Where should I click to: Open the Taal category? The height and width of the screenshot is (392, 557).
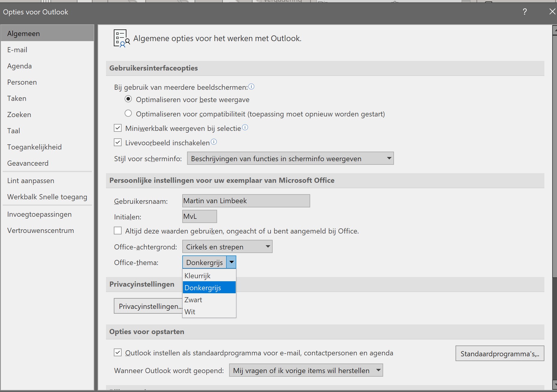pos(47,131)
